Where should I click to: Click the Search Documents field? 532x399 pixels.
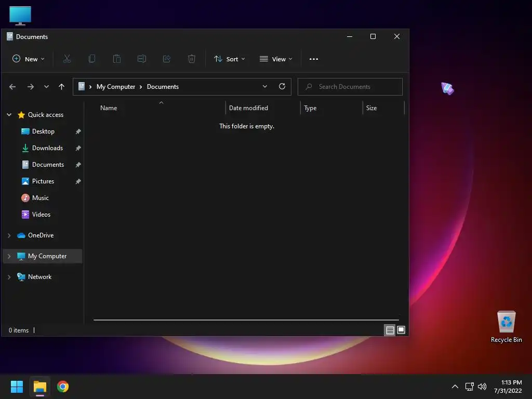[x=350, y=87]
